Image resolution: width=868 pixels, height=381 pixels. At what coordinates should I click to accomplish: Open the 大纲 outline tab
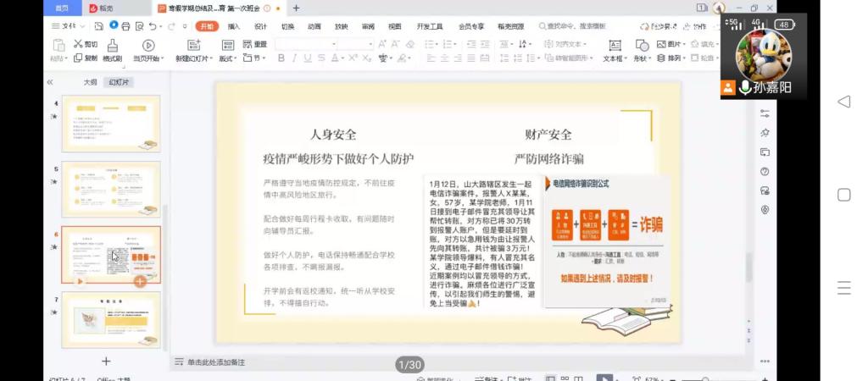(90, 82)
